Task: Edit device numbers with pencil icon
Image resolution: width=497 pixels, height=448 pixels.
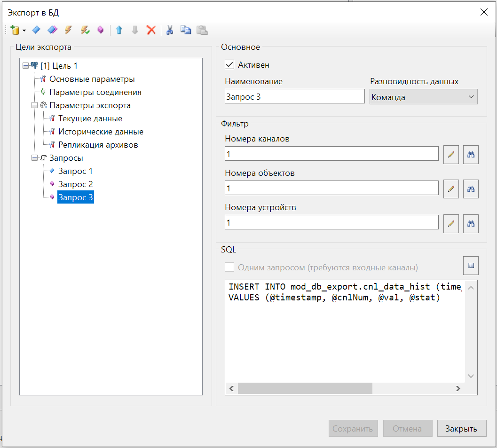Action: (451, 223)
